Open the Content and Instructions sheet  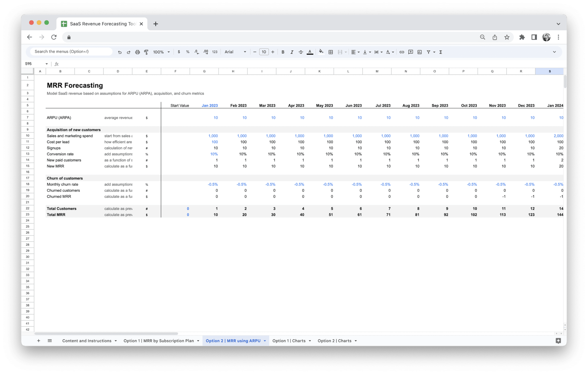click(x=86, y=341)
